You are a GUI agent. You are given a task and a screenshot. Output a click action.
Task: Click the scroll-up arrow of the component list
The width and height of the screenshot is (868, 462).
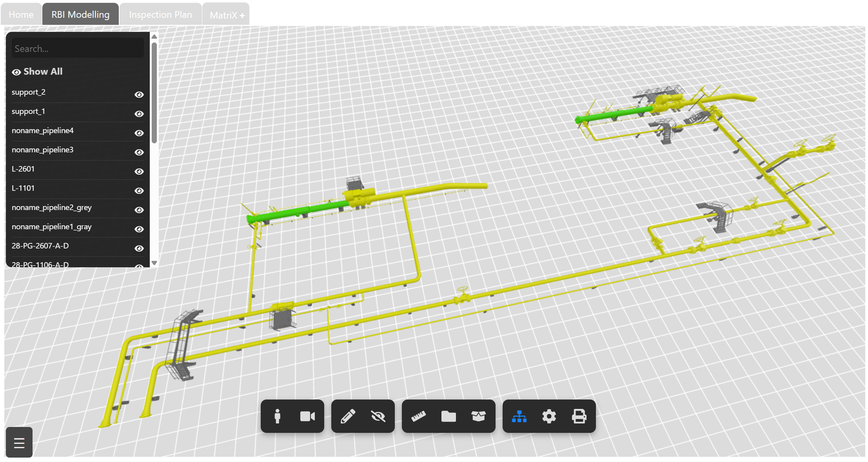tap(154, 37)
